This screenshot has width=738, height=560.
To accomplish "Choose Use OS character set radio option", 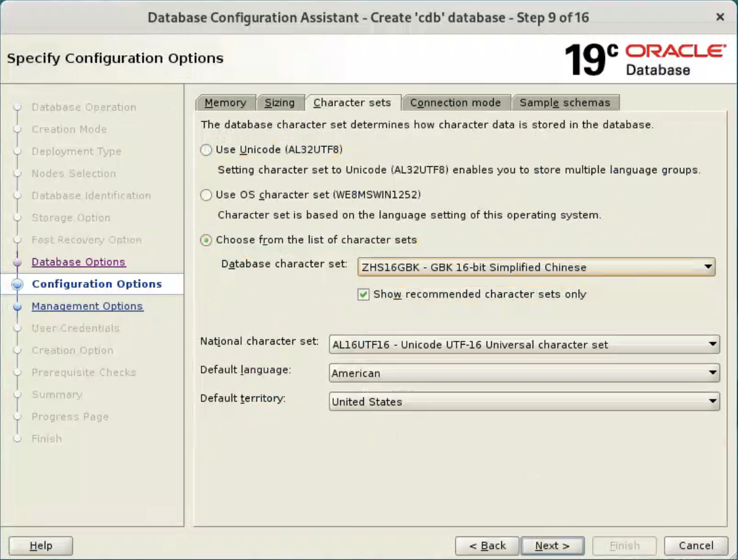I will 206,195.
